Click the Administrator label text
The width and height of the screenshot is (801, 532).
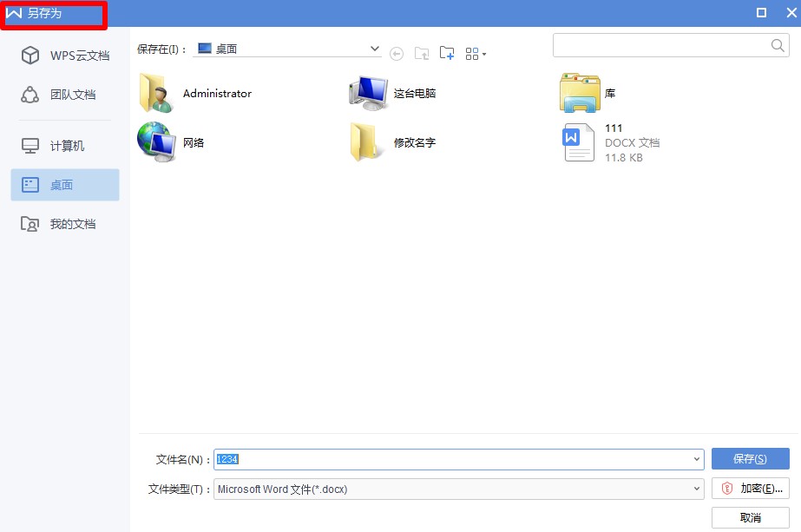[217, 94]
